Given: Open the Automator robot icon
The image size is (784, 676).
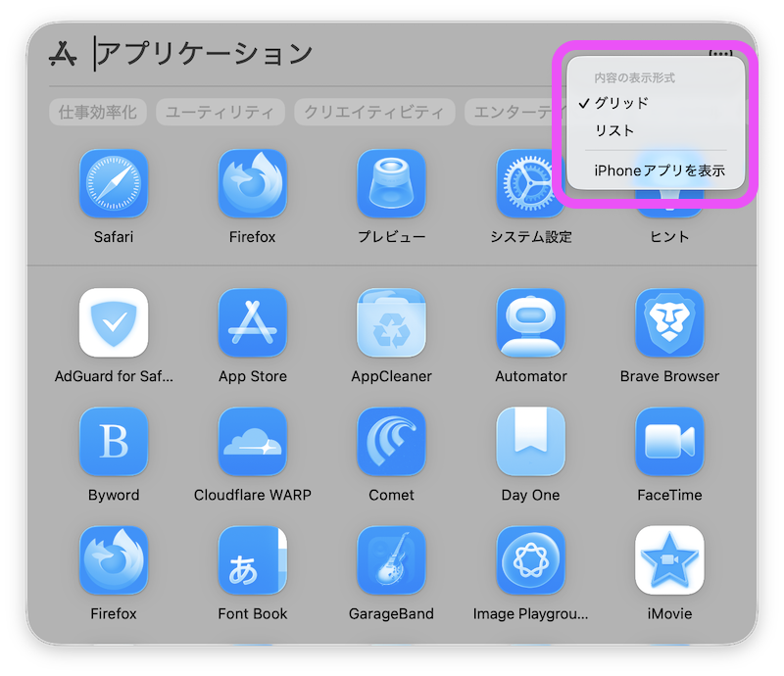Looking at the screenshot, I should pyautogui.click(x=530, y=322).
